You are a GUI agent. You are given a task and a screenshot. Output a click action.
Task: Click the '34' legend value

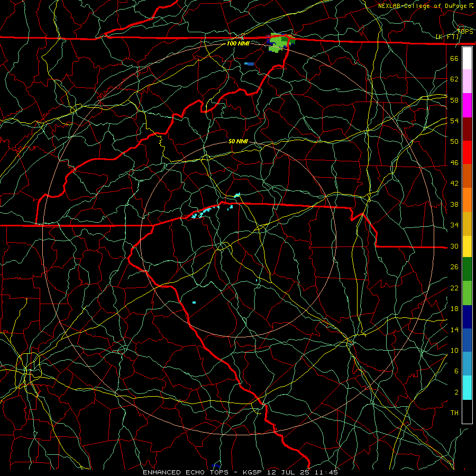click(x=454, y=225)
